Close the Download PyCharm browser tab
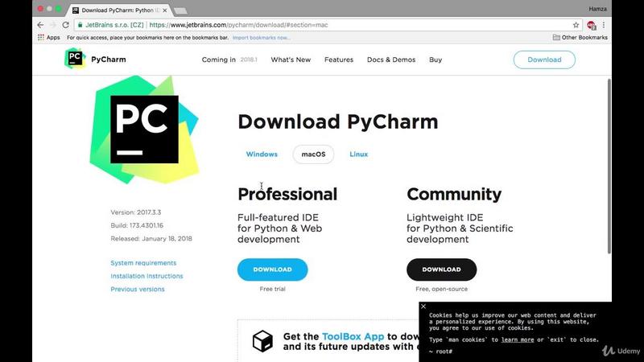This screenshot has width=644, height=362. click(165, 10)
